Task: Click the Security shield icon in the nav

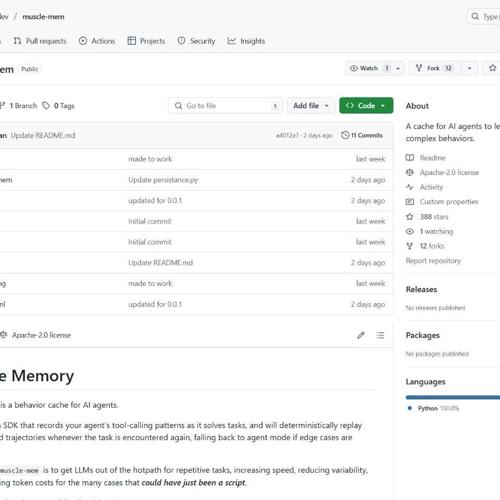Action: coord(181,41)
